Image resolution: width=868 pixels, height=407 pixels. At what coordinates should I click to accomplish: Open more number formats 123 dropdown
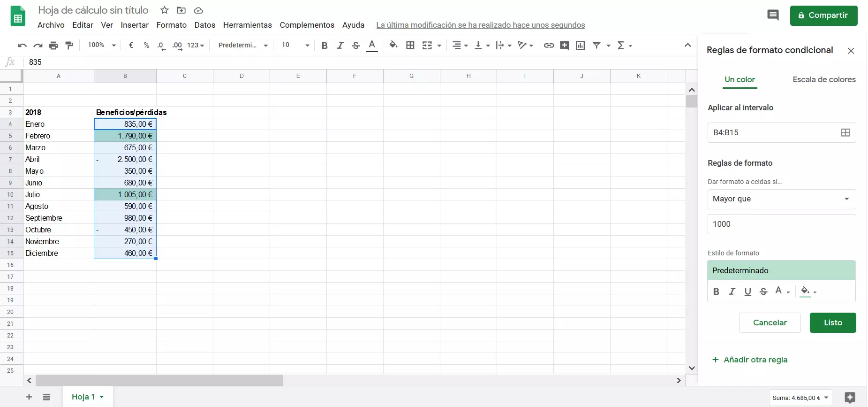(196, 46)
